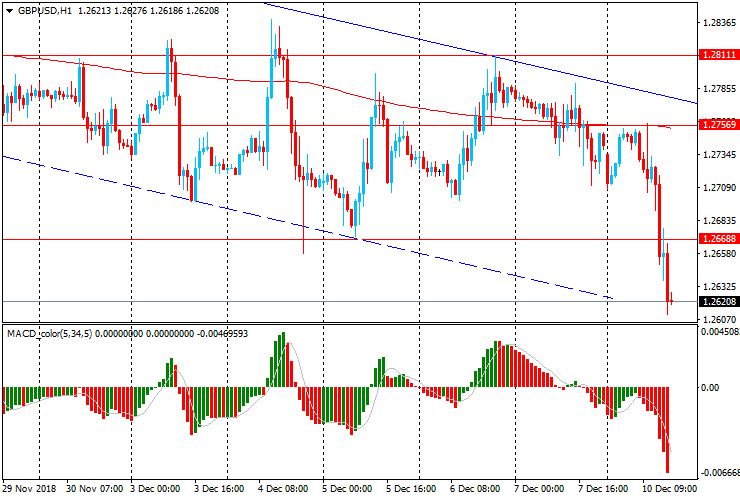Click the 29 Nov 2018 date label
Screen dimensions: 740x500
click(30, 489)
